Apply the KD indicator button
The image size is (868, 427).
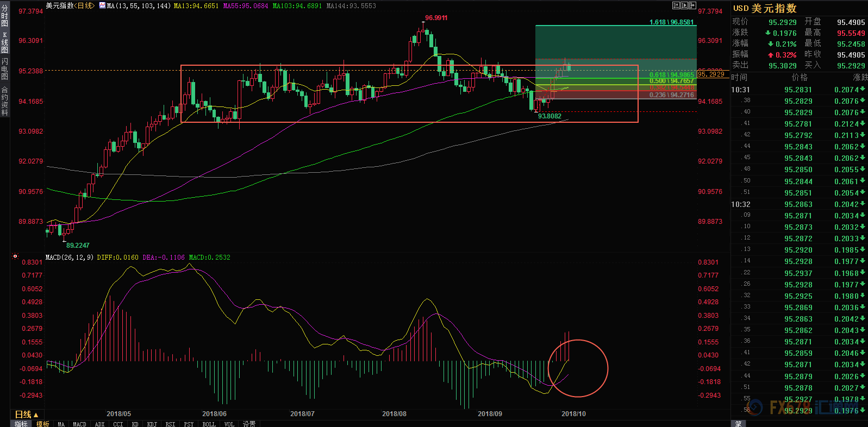(135, 424)
